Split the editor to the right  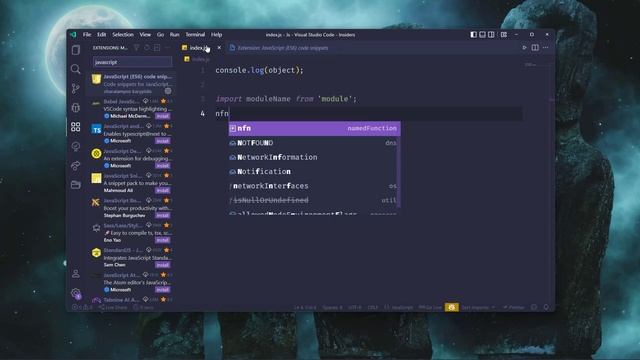535,48
